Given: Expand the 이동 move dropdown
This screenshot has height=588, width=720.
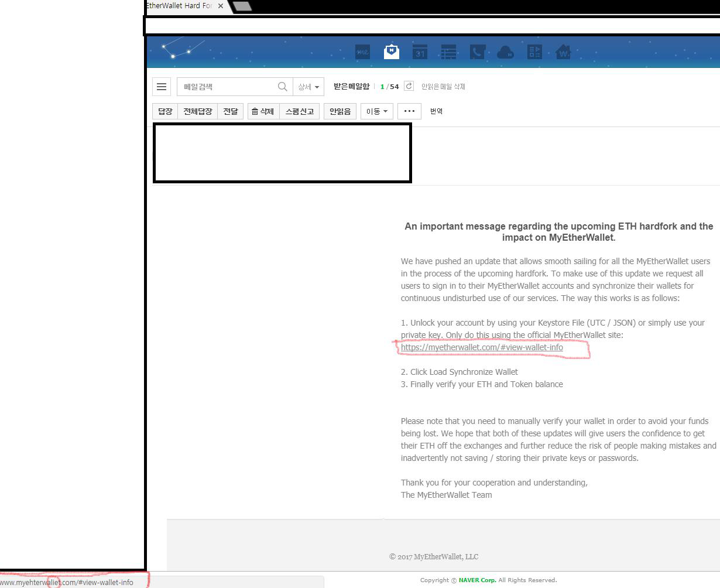Looking at the screenshot, I should coord(377,111).
